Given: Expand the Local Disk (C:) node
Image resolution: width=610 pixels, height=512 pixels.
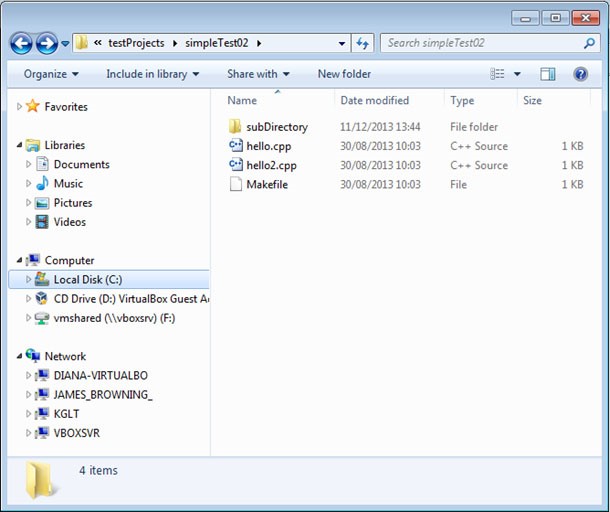Looking at the screenshot, I should [x=29, y=280].
